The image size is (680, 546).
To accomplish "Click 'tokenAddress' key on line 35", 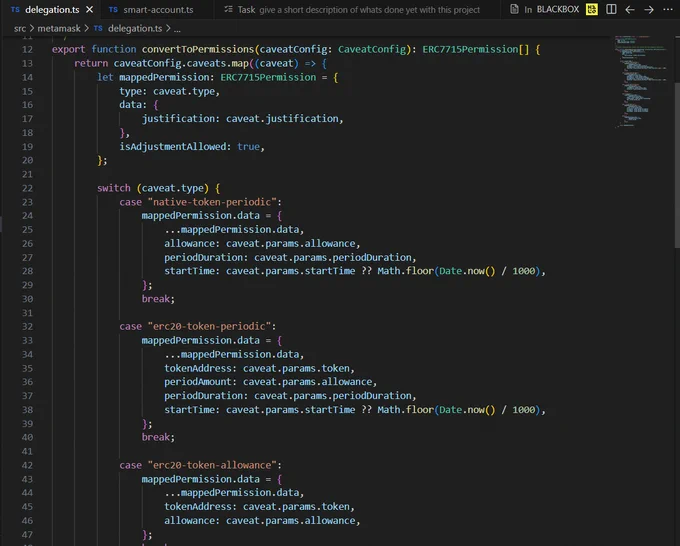I will coord(198,368).
